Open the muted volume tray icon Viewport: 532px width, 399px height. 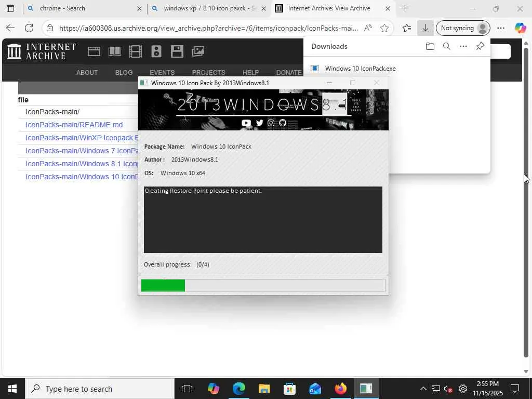pos(448,389)
